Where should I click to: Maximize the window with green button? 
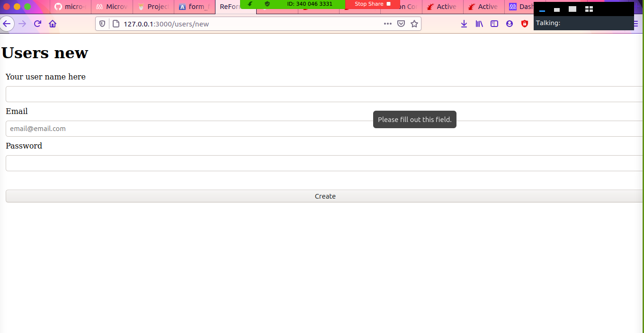tap(27, 7)
